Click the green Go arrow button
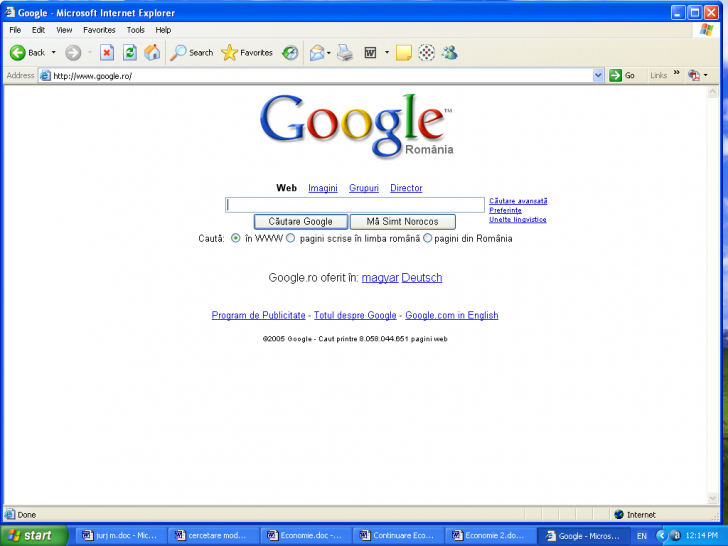 616,75
